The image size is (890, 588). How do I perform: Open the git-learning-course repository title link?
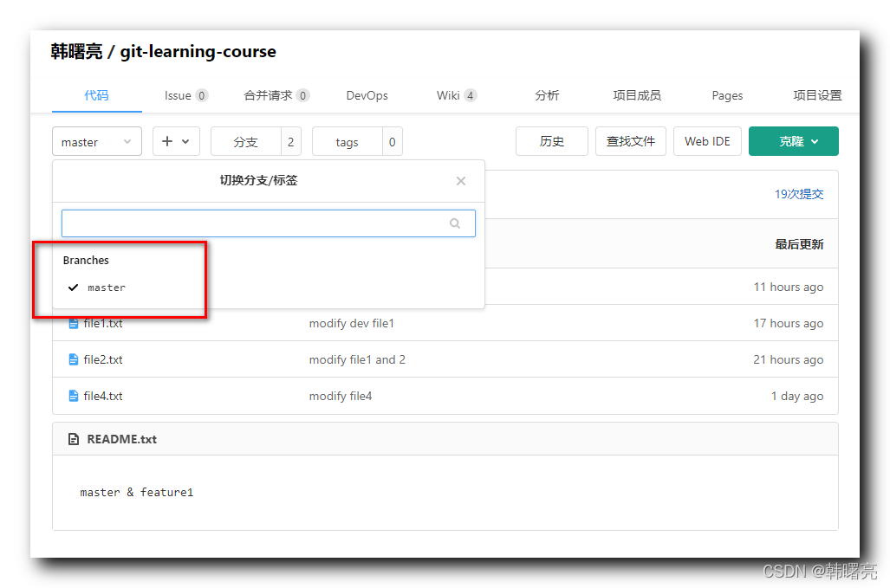coord(198,52)
